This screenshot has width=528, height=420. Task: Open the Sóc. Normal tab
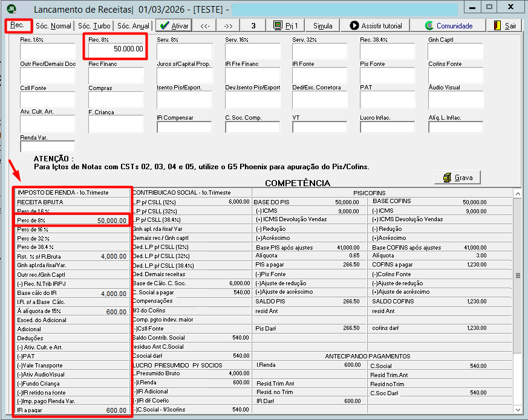[x=54, y=26]
